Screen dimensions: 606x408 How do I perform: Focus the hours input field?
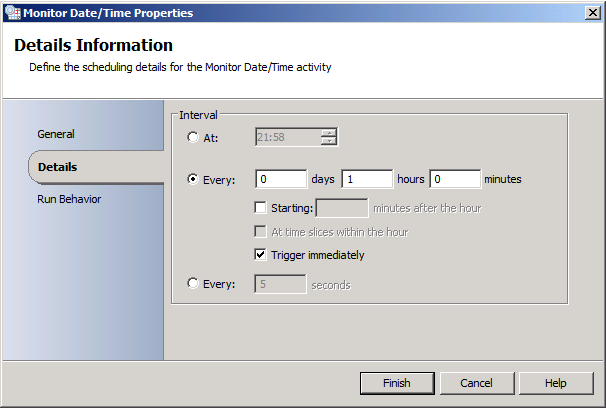coord(367,180)
